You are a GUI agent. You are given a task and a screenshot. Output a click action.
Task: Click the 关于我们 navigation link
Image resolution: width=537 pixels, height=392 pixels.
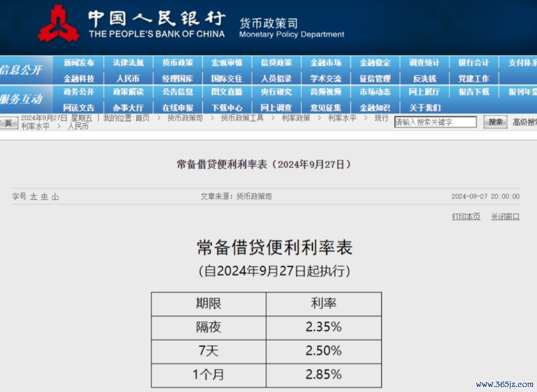(425, 107)
